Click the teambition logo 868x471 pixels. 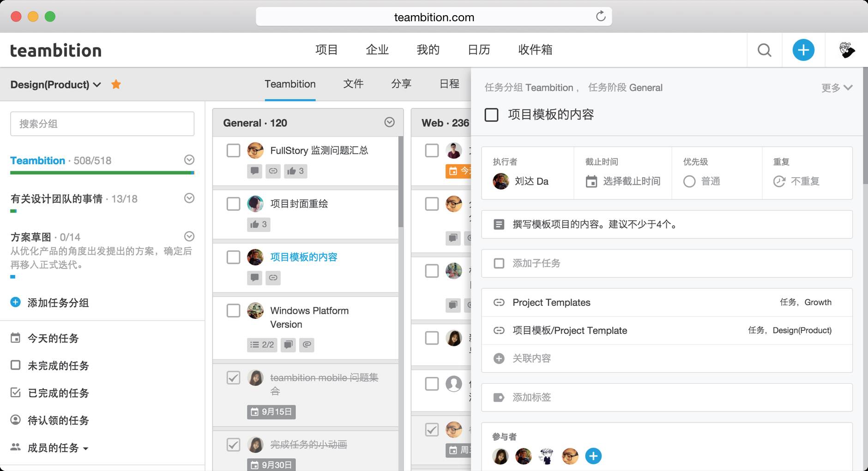(x=56, y=50)
